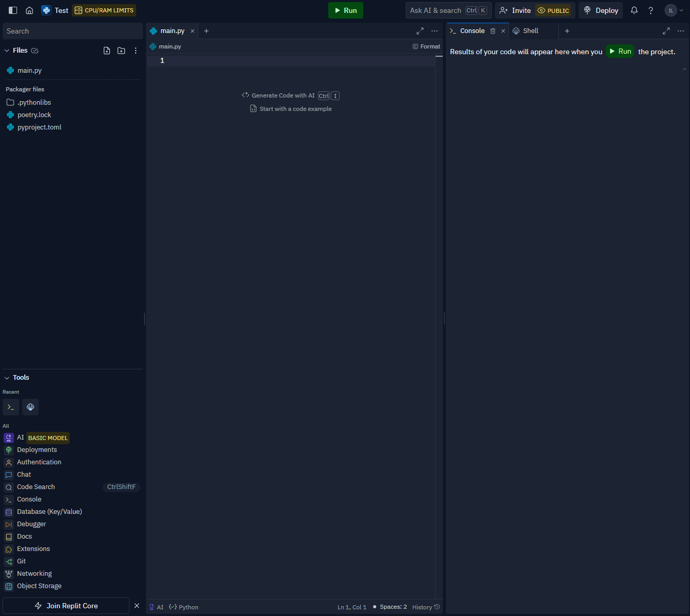Viewport: 690px width, 616px height.
Task: Open the Ask AI & search box
Action: (448, 10)
